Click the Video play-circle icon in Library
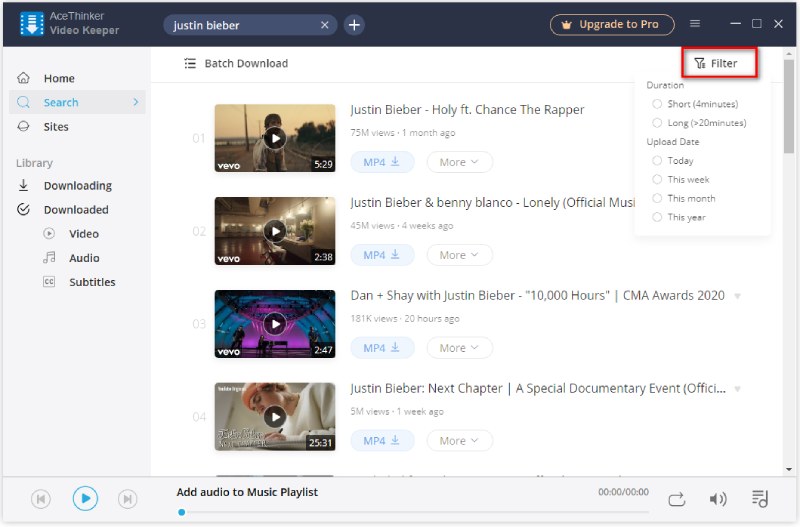This screenshot has height=527, width=800. (x=49, y=233)
